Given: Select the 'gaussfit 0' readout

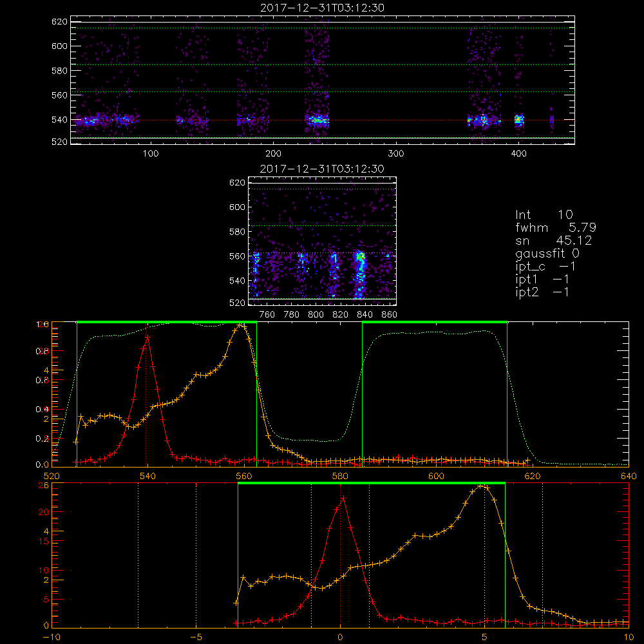Looking at the screenshot, I should tap(547, 253).
